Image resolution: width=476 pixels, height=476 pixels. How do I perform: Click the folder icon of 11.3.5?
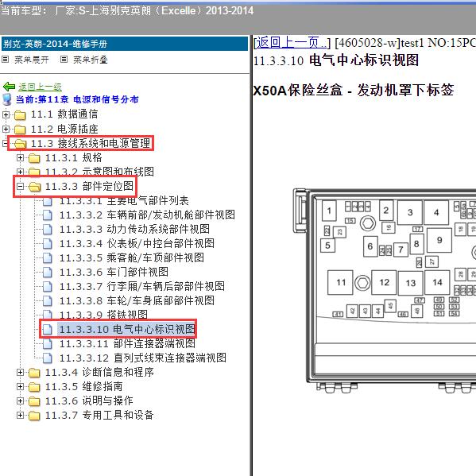[x=34, y=387]
